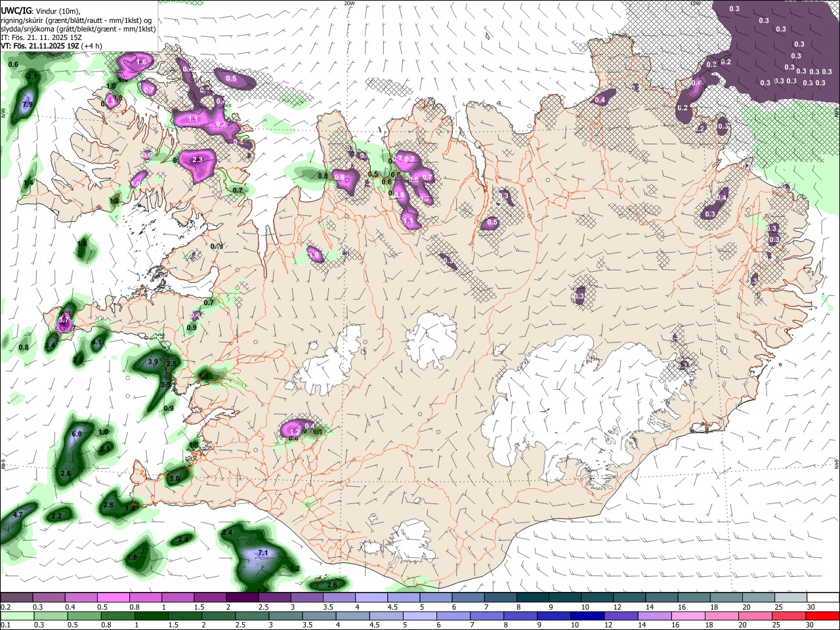Image resolution: width=840 pixels, height=630 pixels.
Task: Click the 20W longitude label
Action: tap(349, 3)
